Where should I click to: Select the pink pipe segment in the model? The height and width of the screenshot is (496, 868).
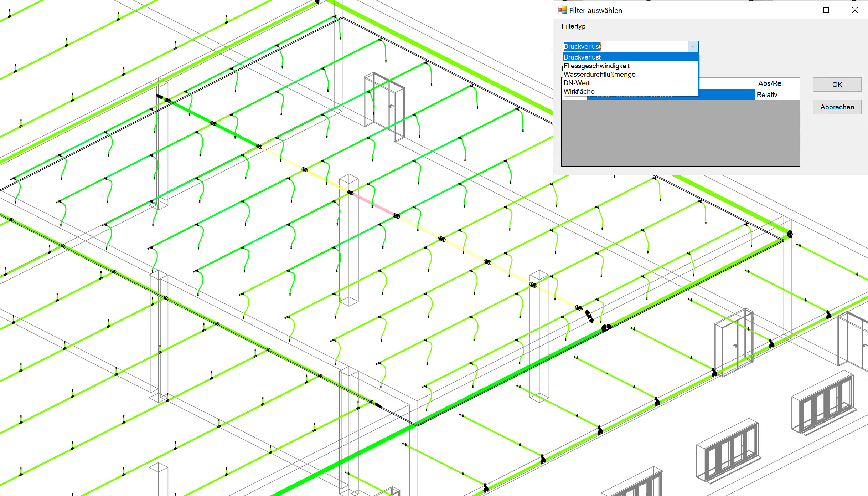coord(373,204)
